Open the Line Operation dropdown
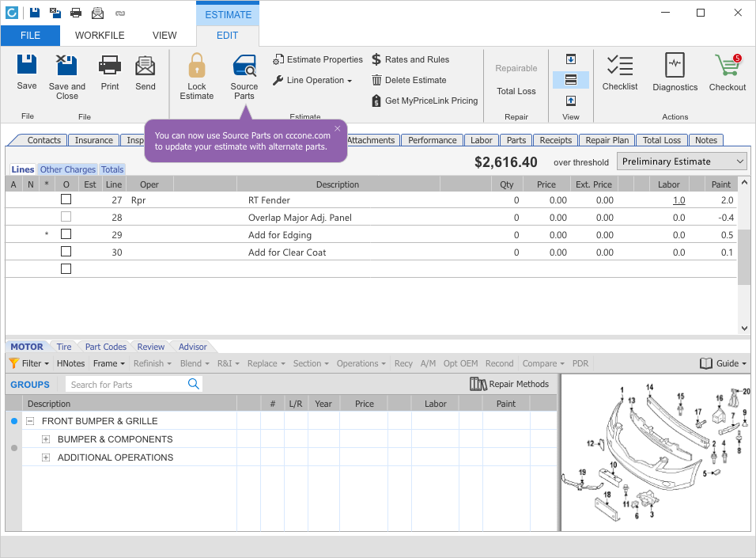756x558 pixels. tap(312, 80)
